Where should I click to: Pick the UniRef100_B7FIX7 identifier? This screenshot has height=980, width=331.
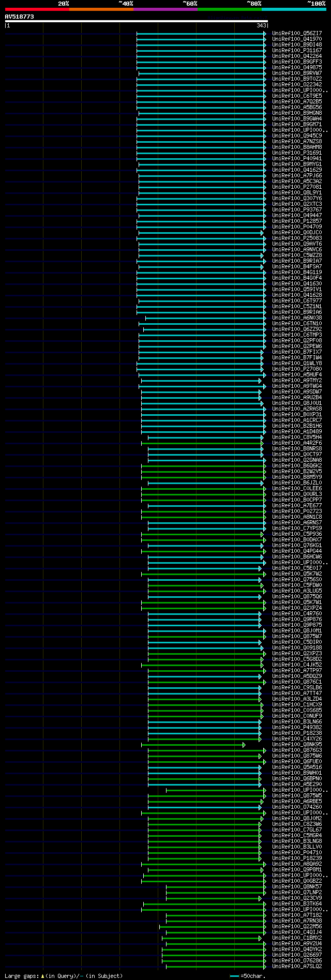297,352
